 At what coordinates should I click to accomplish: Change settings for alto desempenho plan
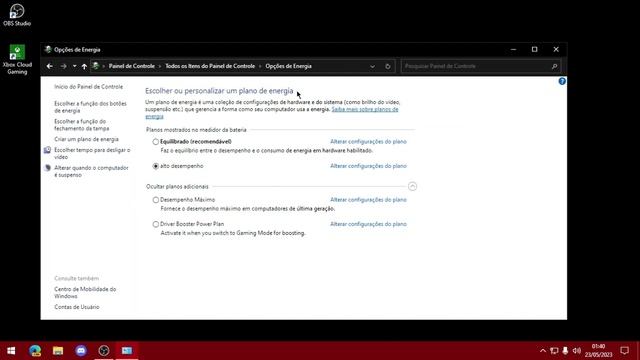click(368, 166)
